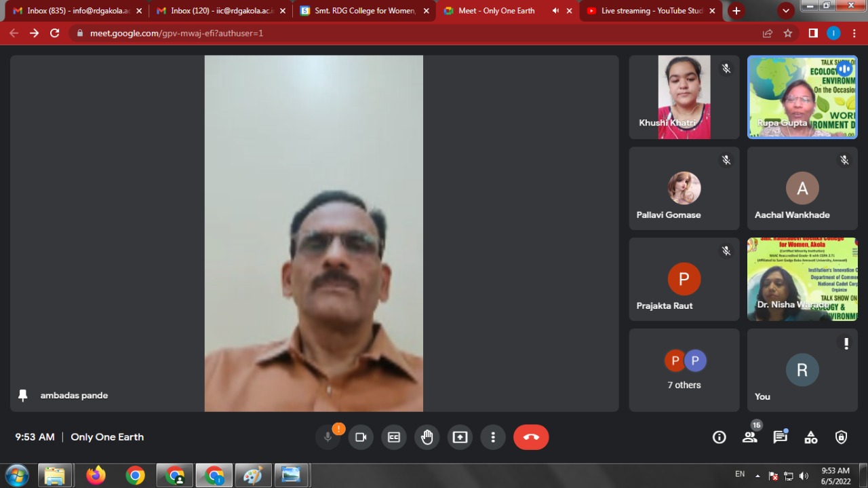
Task: Open the meeting details info icon
Action: (x=719, y=437)
